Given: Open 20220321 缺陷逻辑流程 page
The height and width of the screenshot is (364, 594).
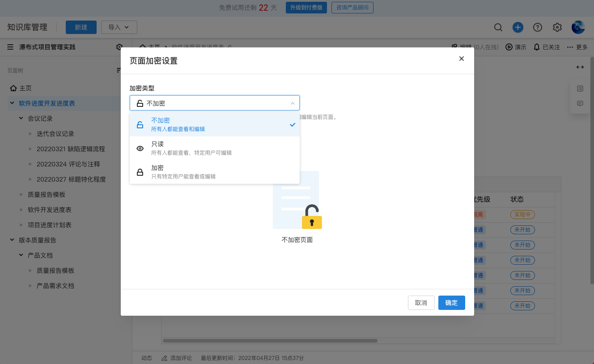Looking at the screenshot, I should click(71, 149).
